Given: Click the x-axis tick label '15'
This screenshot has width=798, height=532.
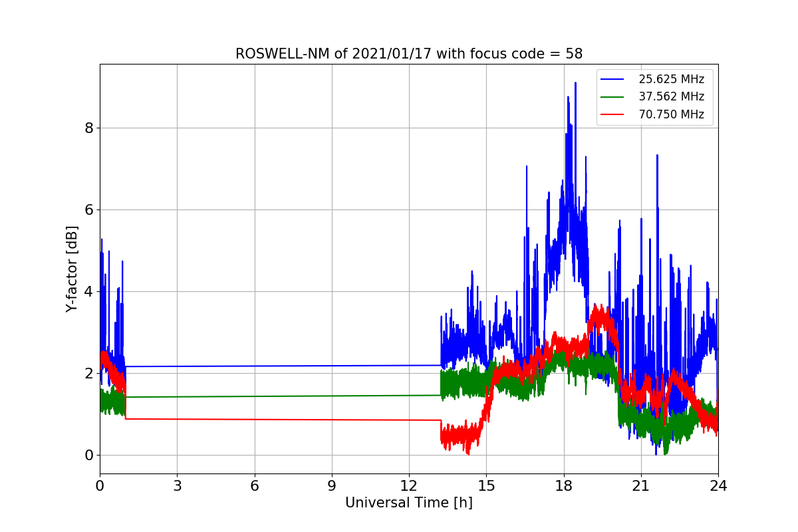Looking at the screenshot, I should (486, 485).
